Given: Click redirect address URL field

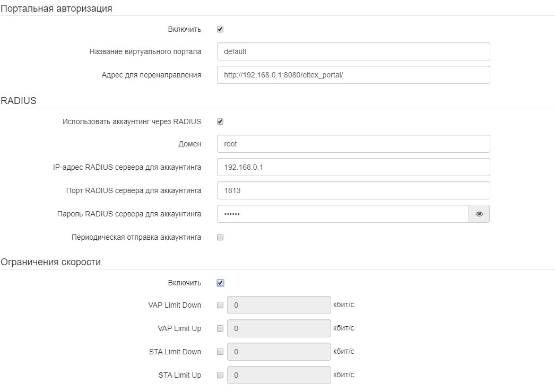Looking at the screenshot, I should point(353,75).
